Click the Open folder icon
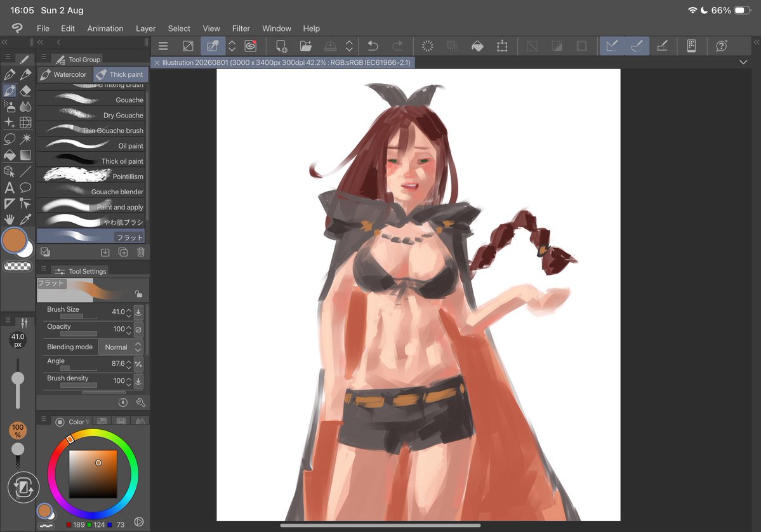Image resolution: width=761 pixels, height=532 pixels. (x=306, y=46)
